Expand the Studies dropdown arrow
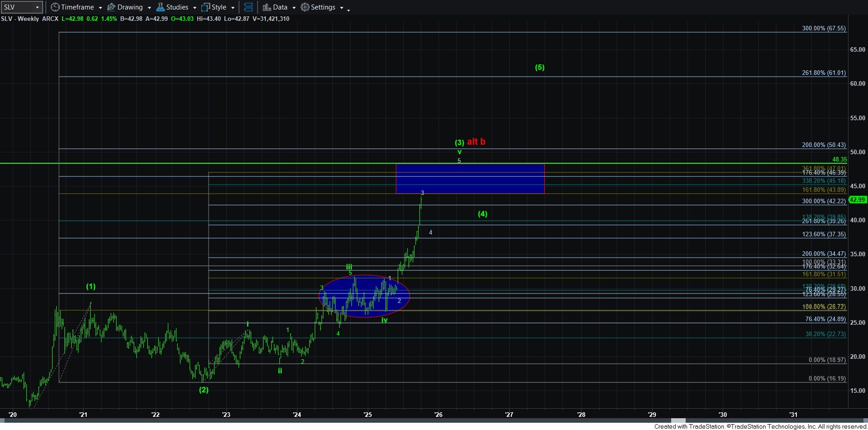The image size is (868, 430). coord(195,8)
